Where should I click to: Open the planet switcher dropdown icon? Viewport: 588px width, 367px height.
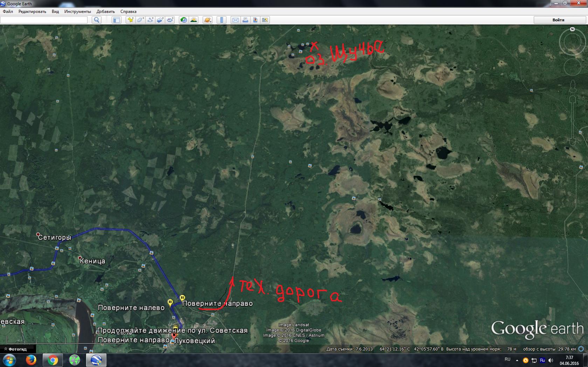click(207, 20)
